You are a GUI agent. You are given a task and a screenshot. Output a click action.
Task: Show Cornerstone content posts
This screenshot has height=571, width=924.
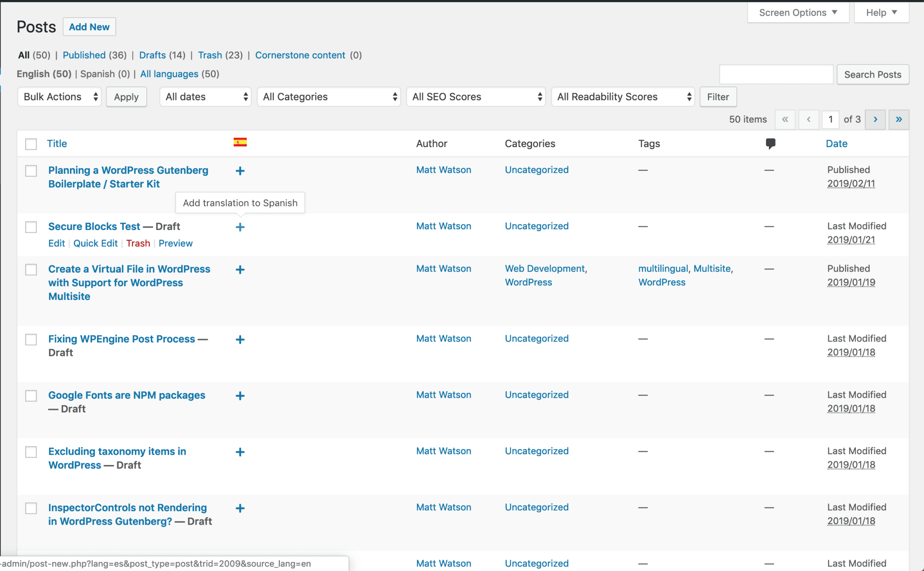pos(300,55)
